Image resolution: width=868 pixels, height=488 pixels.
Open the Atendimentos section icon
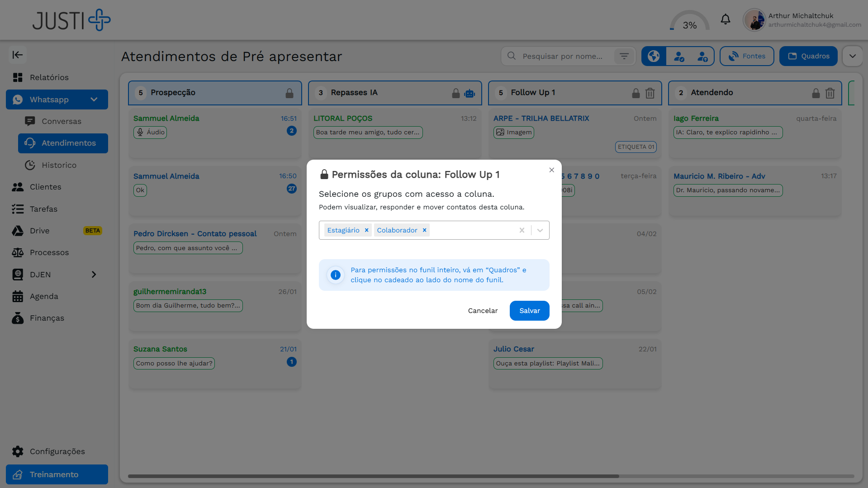coord(30,143)
